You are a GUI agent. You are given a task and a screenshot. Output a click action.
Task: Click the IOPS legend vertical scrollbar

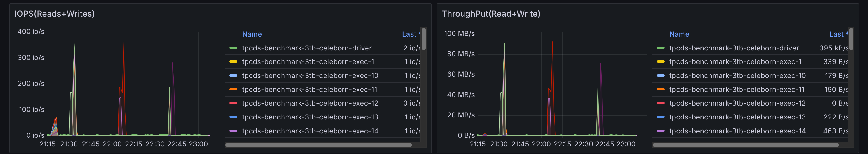point(424,39)
